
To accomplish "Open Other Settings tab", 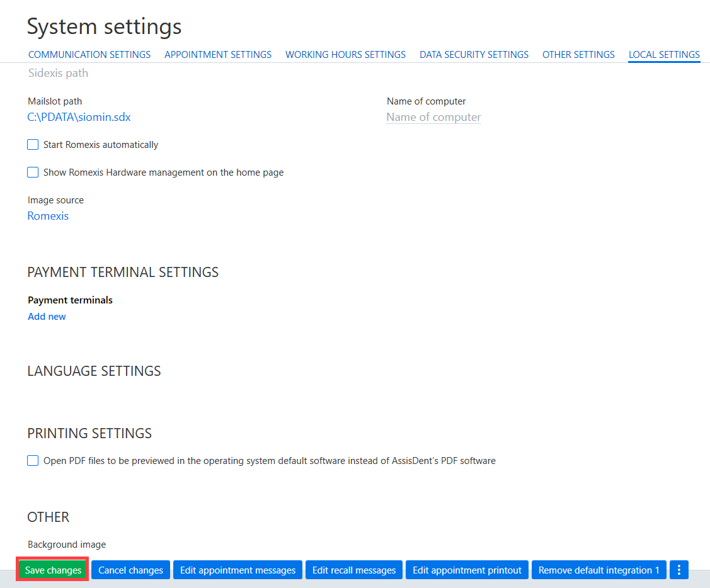I will coord(578,55).
